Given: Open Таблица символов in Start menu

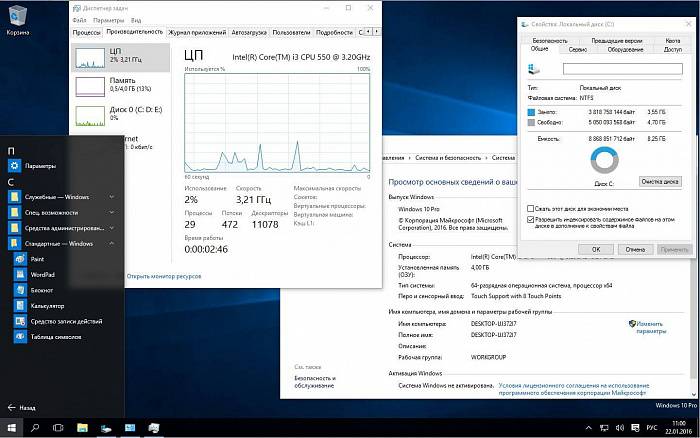Looking at the screenshot, I should pos(55,336).
